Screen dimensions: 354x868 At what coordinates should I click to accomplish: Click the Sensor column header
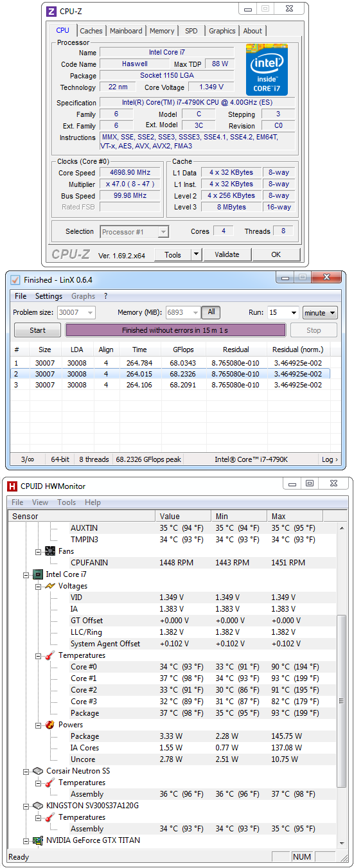click(x=82, y=516)
